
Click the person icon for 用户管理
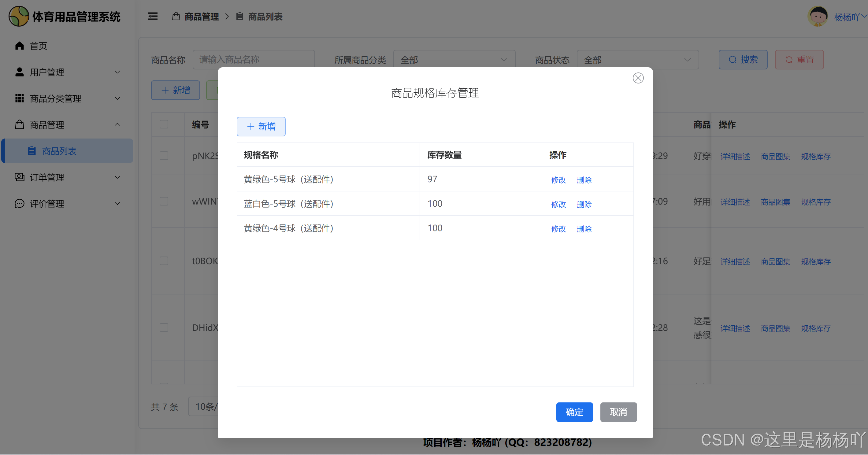(20, 72)
